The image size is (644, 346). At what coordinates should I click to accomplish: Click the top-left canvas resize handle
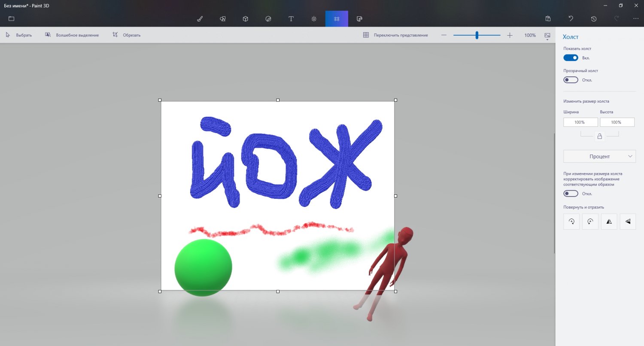pos(160,100)
